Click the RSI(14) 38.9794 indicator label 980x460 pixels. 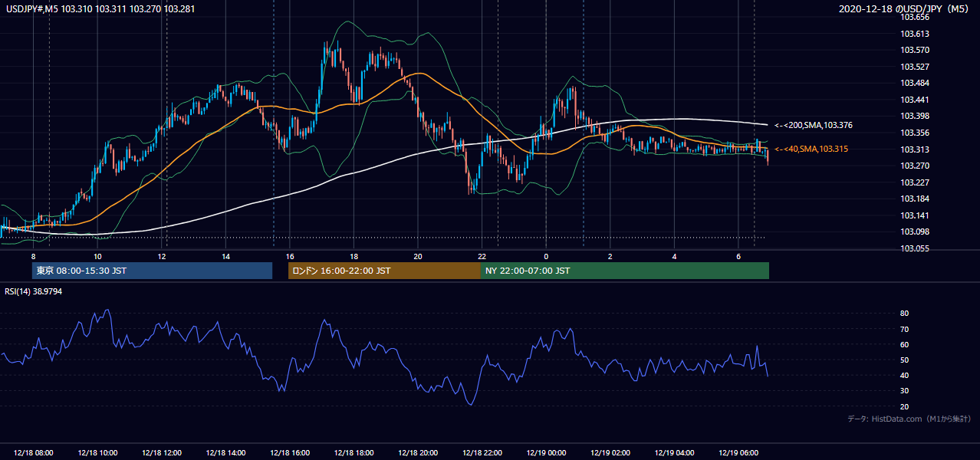(34, 292)
